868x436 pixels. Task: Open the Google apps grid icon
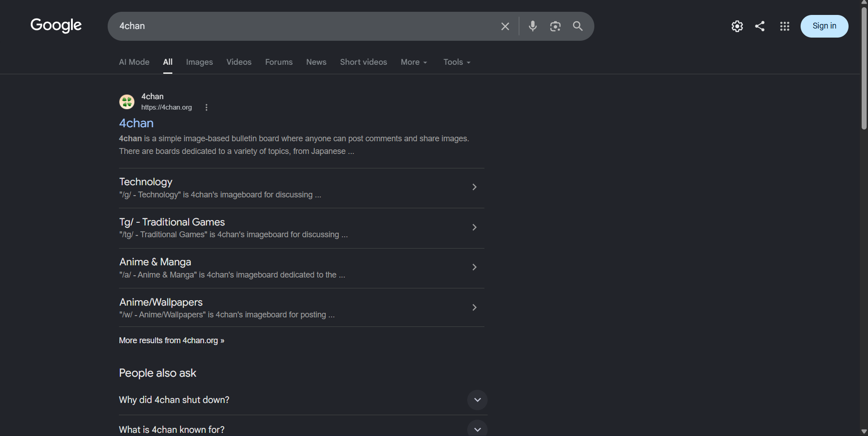point(785,26)
